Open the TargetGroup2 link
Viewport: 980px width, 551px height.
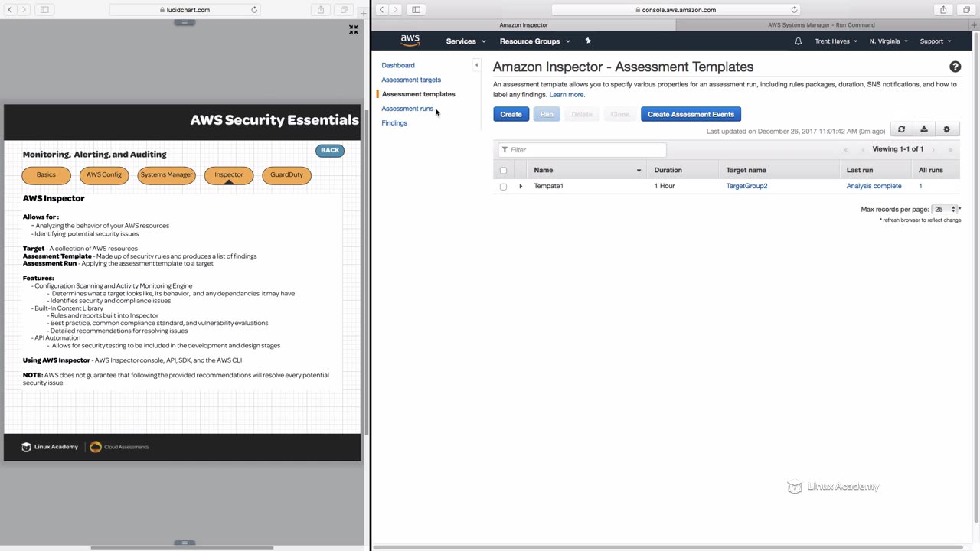click(746, 186)
